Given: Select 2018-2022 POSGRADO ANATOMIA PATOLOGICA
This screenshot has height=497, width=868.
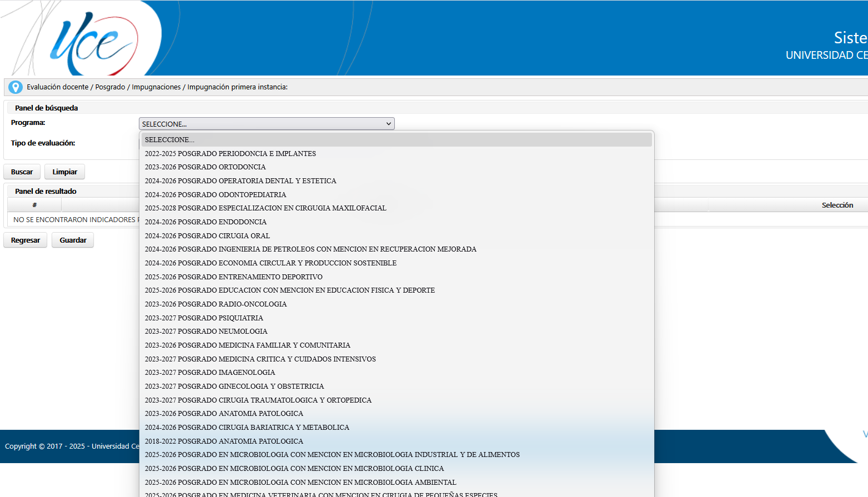Looking at the screenshot, I should 224,441.
